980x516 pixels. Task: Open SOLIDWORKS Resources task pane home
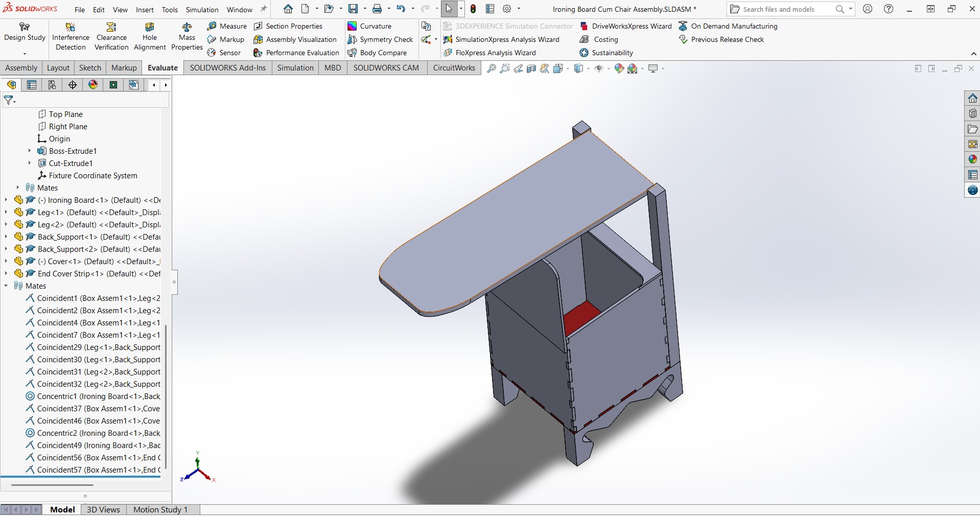[x=972, y=98]
